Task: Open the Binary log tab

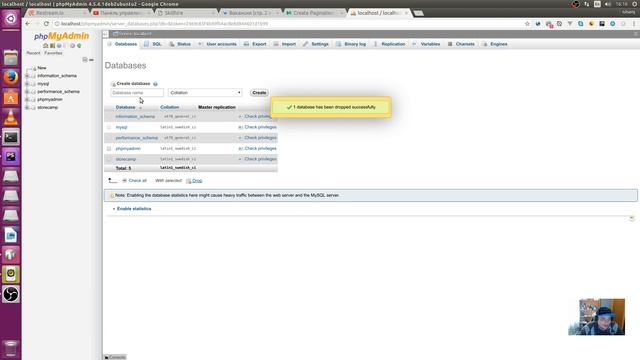Action: pos(351,44)
